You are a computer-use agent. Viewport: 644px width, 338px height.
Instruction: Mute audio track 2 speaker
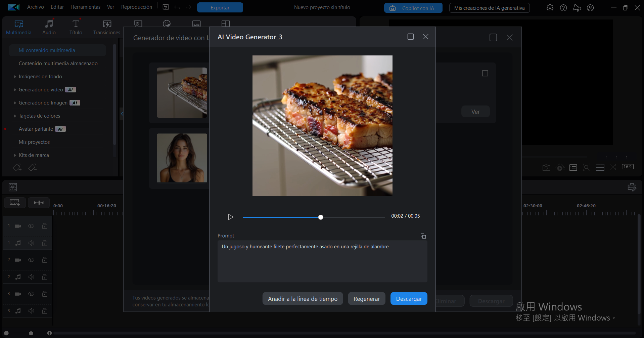[31, 277]
